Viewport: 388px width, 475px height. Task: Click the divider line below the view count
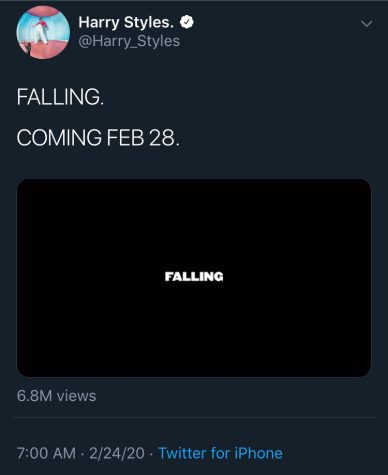[194, 417]
